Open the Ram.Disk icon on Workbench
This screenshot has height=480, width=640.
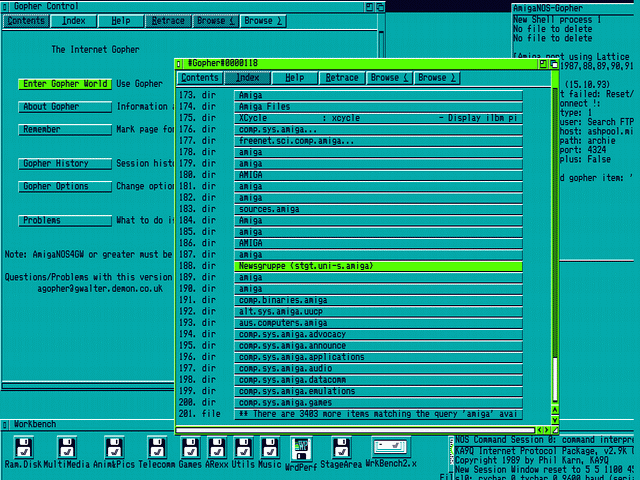22,446
